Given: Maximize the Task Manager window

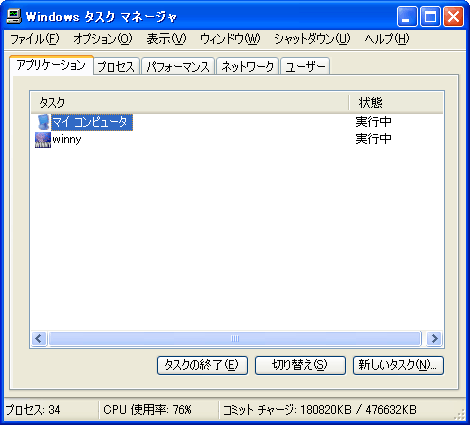Looking at the screenshot, I should (430, 16).
